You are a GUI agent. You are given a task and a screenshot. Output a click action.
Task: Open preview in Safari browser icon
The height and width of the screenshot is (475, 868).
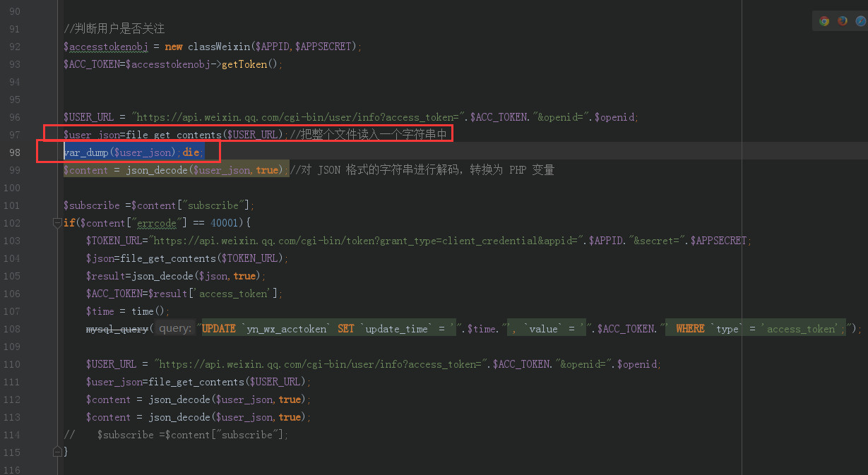click(x=860, y=20)
